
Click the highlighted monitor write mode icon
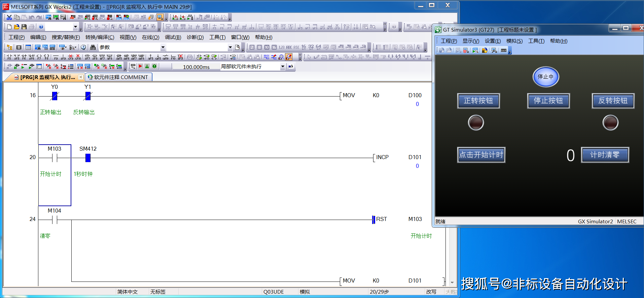[289, 57]
